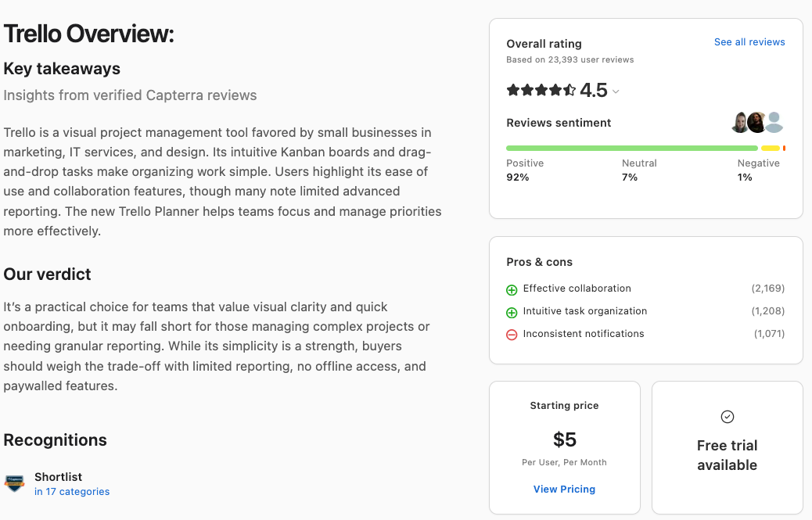Open the in 17 categories link

[x=71, y=491]
